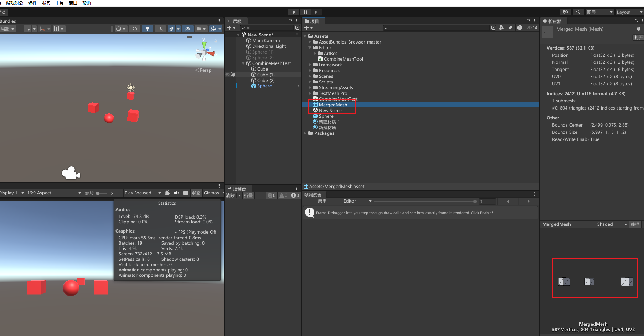This screenshot has width=644, height=336.
Task: Open the 组件 menu in menu bar
Action: 32,3
